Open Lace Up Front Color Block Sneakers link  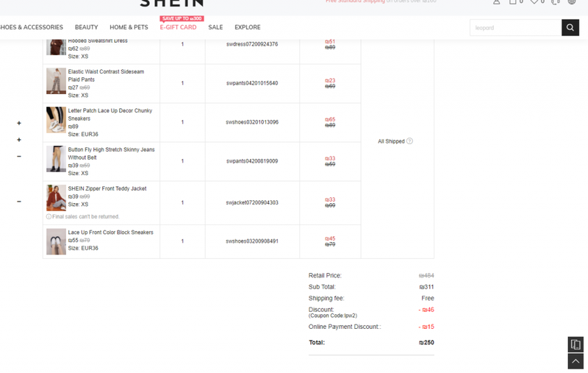click(110, 232)
